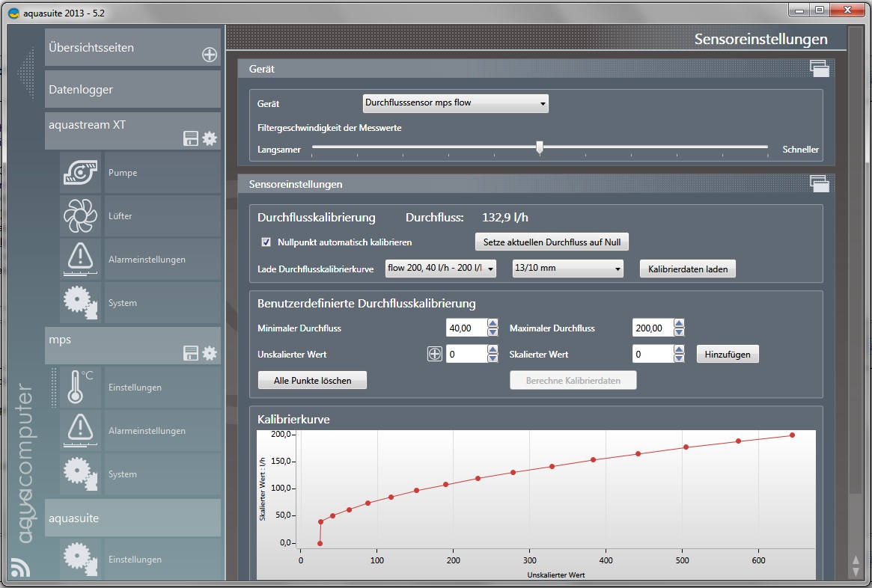The image size is (872, 588).
Task: Click the gear icon in mps header
Action: (x=210, y=353)
